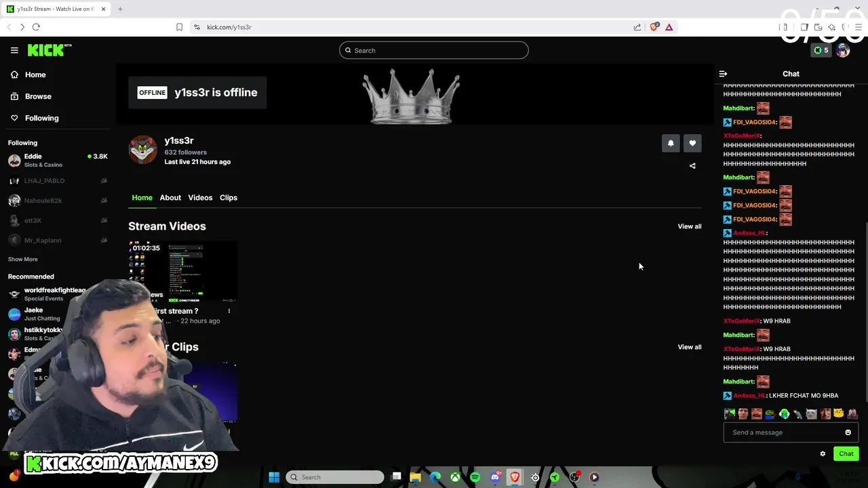This screenshot has height=488, width=868.
Task: Insert the grey cat emote
Action: (x=811, y=413)
